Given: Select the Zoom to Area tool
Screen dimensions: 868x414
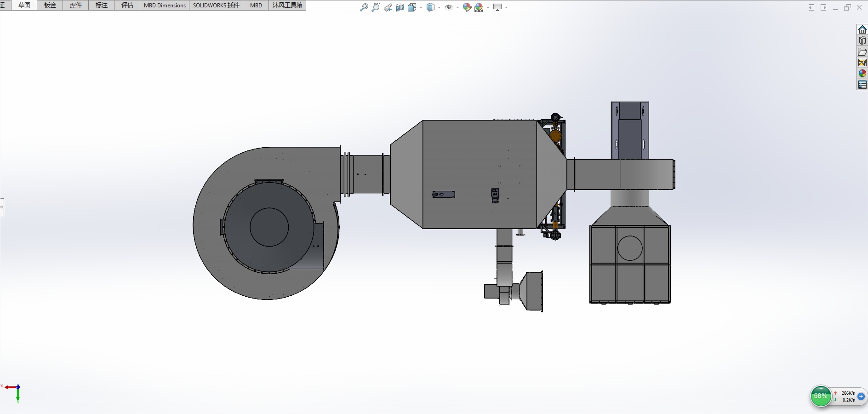Looking at the screenshot, I should [376, 7].
